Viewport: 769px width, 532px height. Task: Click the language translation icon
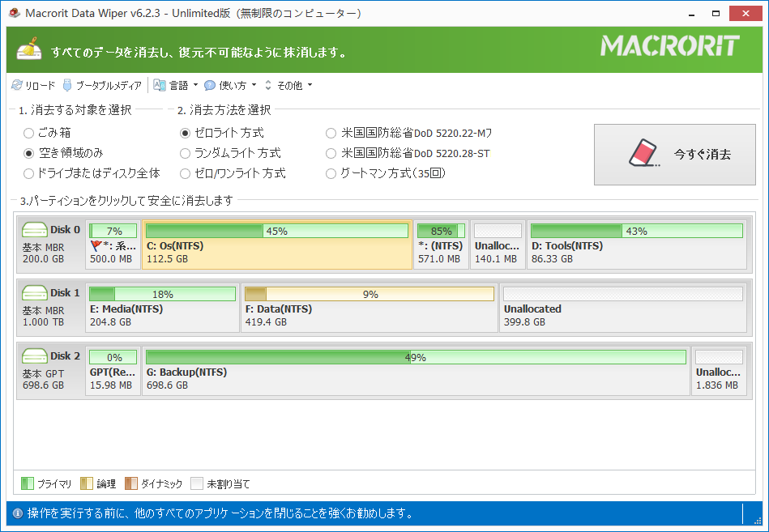[x=160, y=85]
